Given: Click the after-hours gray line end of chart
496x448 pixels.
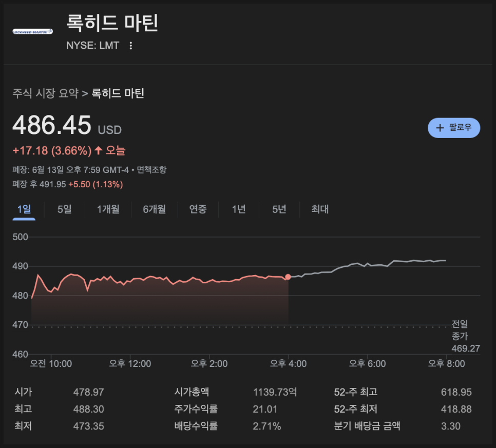Looking at the screenshot, I should (x=445, y=261).
